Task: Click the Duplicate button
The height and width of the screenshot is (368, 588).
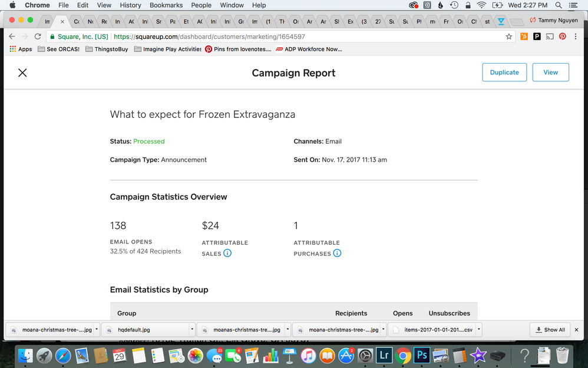Action: click(504, 72)
